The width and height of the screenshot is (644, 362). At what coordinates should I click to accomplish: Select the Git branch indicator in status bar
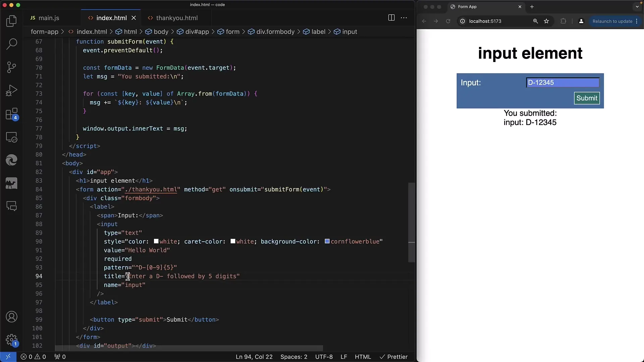point(8,357)
